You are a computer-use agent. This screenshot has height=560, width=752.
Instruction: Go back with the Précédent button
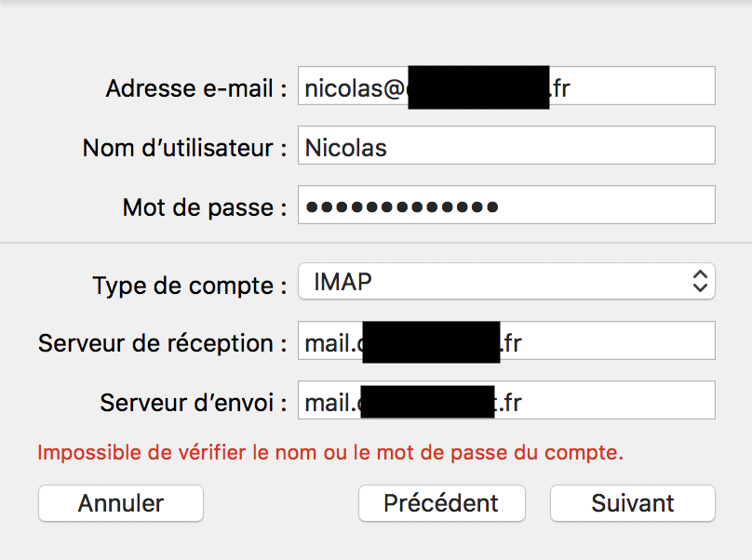pyautogui.click(x=441, y=503)
